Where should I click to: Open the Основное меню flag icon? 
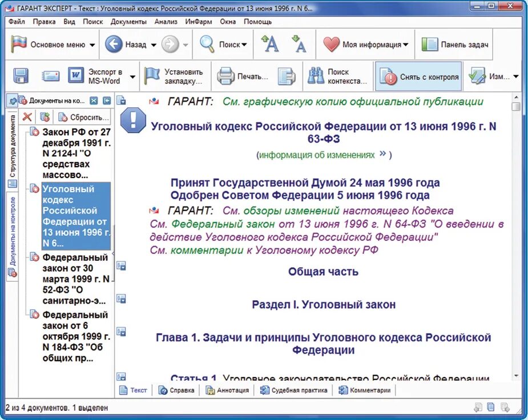tap(18, 44)
